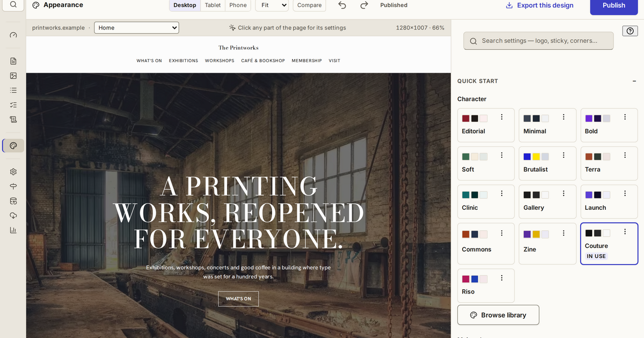Click EXHIBITIONS in the site navigation
Screen dimensions: 644x338
184,61
